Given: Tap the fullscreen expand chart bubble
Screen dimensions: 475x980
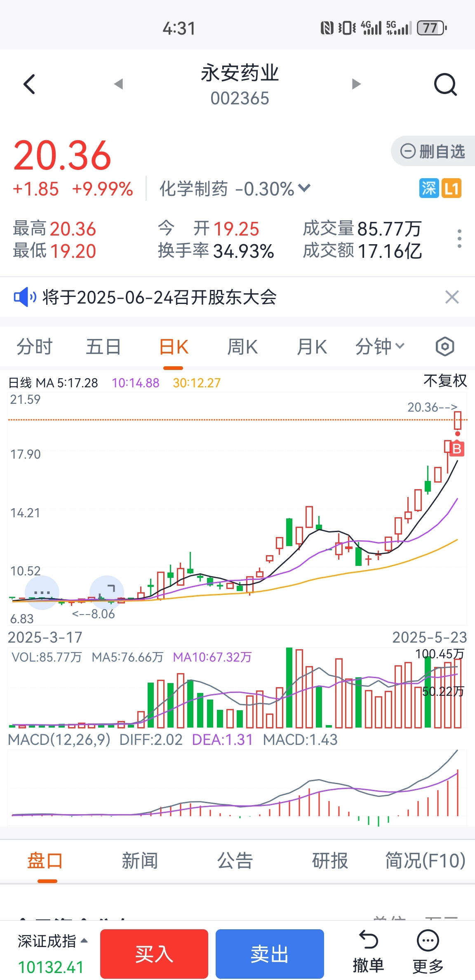Looking at the screenshot, I should pyautogui.click(x=107, y=592).
